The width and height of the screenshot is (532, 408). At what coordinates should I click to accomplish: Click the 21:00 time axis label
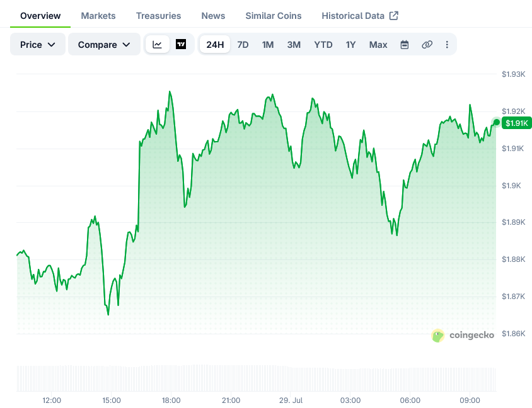[x=231, y=400]
